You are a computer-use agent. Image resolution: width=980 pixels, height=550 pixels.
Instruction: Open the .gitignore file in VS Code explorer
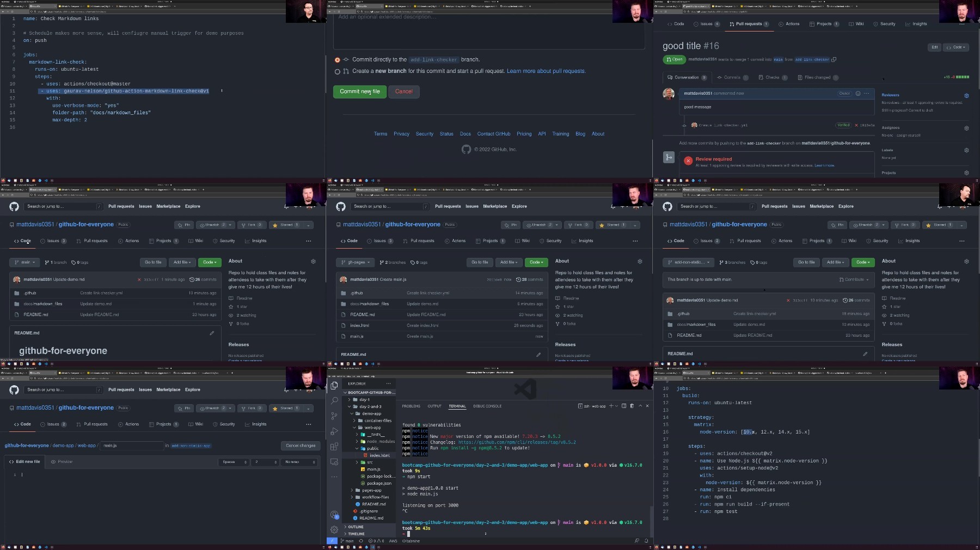[369, 511]
